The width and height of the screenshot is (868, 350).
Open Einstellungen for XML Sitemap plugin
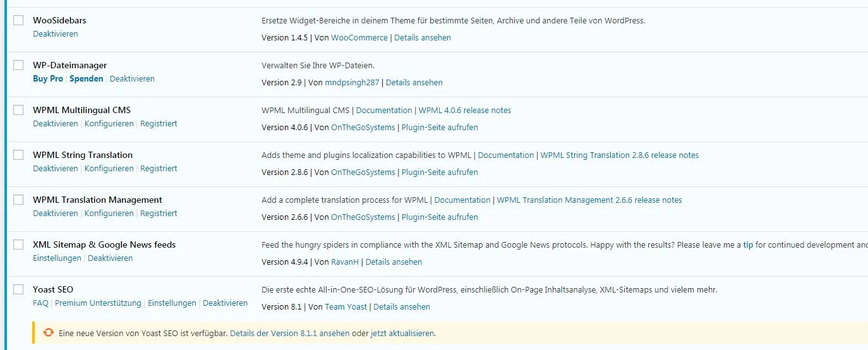[57, 258]
